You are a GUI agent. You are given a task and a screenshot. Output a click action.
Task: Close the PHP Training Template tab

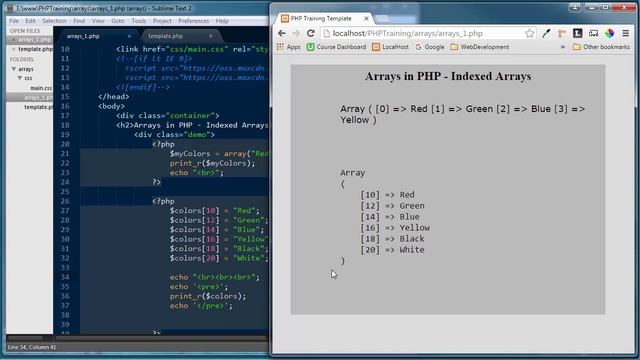coord(367,18)
